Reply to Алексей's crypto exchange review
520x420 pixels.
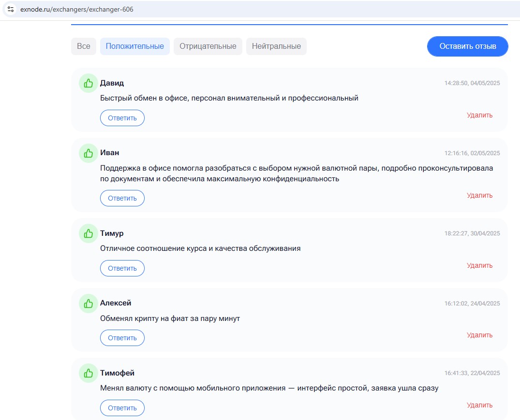(122, 338)
